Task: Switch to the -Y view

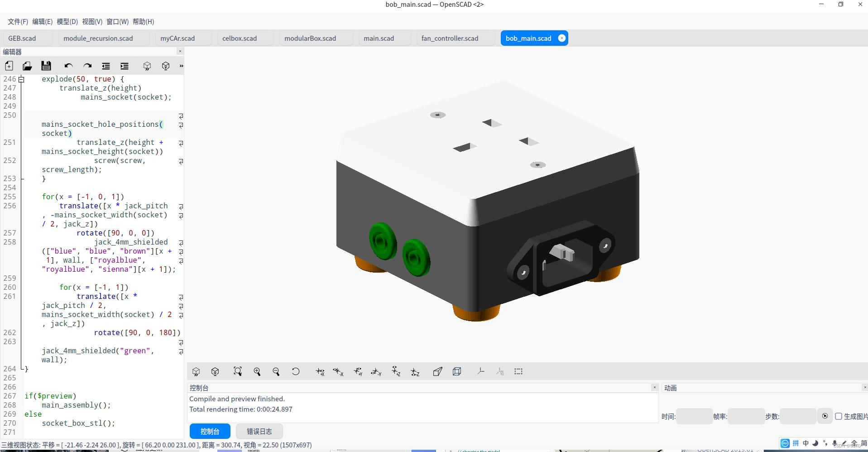Action: coord(376,371)
